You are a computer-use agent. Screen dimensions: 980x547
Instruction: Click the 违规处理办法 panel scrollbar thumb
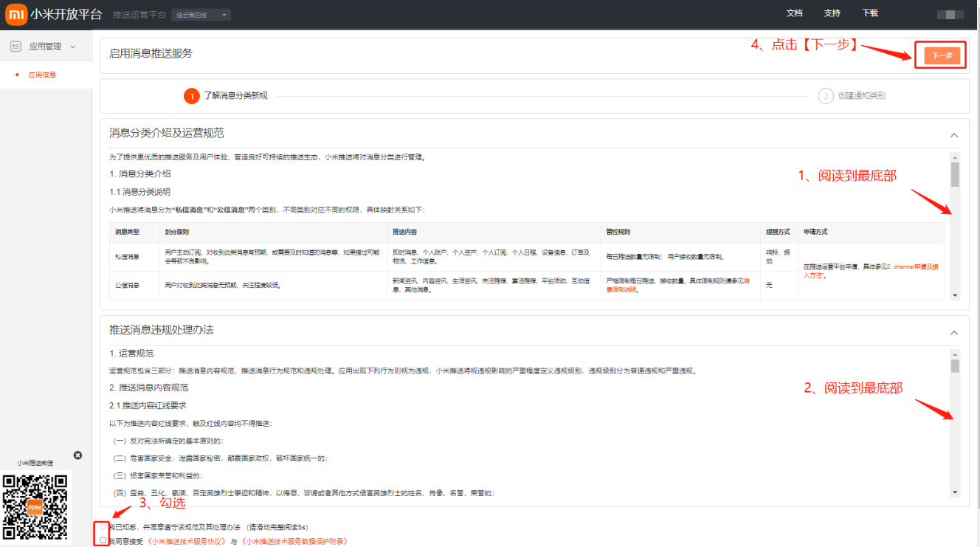point(955,366)
